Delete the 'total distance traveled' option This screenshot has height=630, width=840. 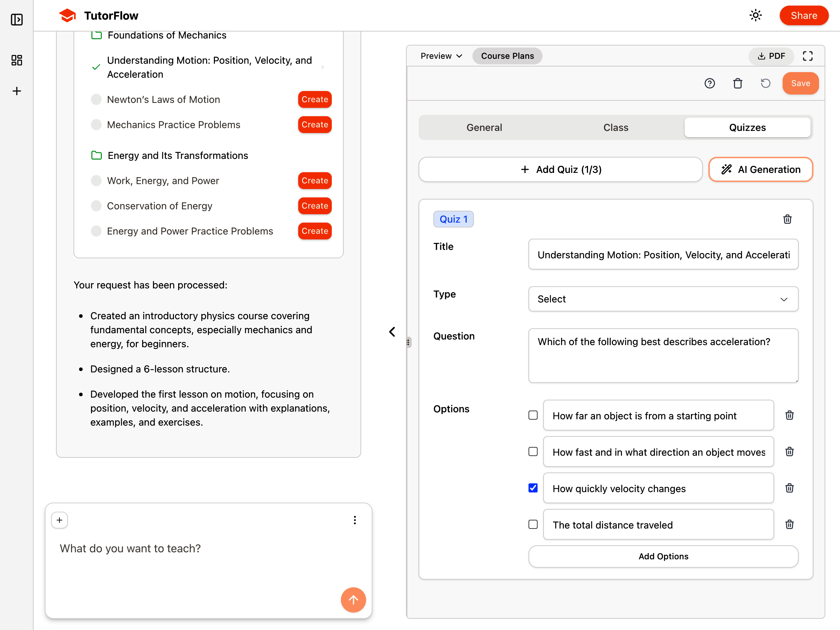tap(790, 524)
